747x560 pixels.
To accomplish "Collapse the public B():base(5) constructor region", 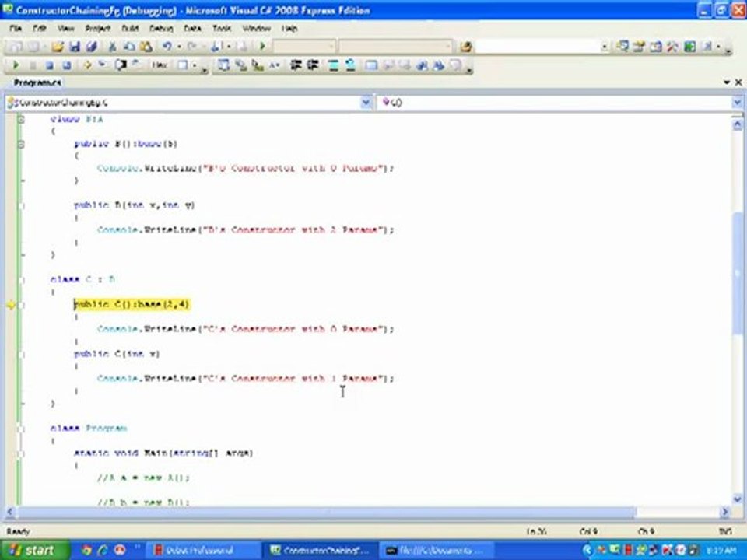I will click(x=21, y=144).
